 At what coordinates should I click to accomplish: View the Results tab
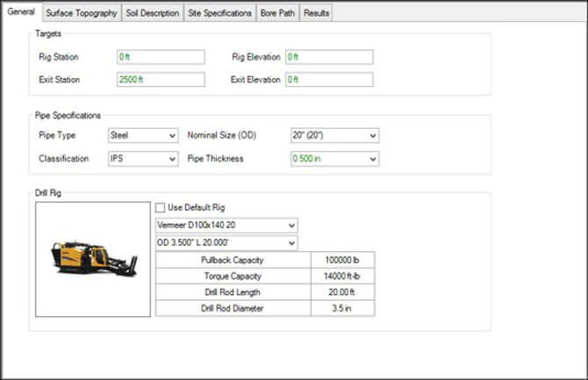(317, 13)
